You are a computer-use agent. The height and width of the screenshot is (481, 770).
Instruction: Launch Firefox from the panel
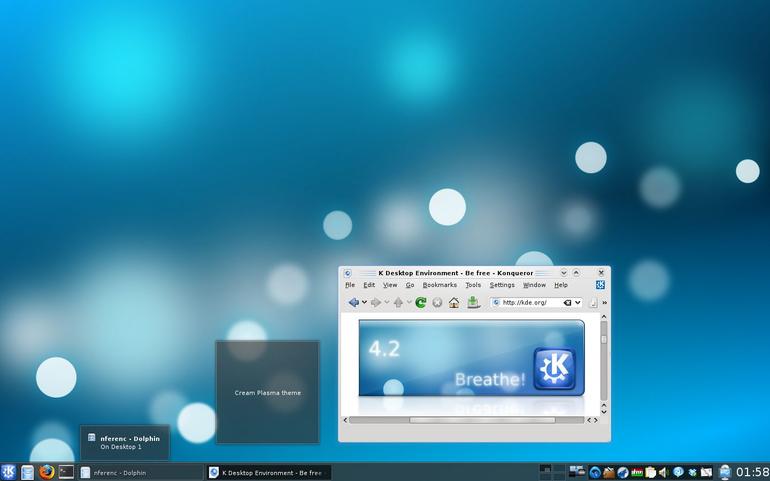47,472
